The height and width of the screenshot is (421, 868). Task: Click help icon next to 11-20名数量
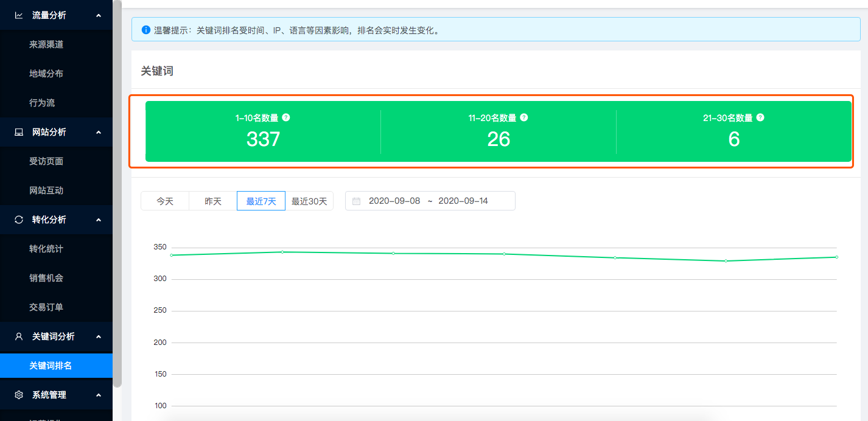coord(523,117)
